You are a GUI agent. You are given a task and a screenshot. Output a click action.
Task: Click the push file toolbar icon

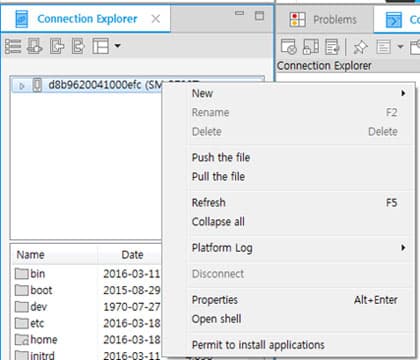coord(57,46)
